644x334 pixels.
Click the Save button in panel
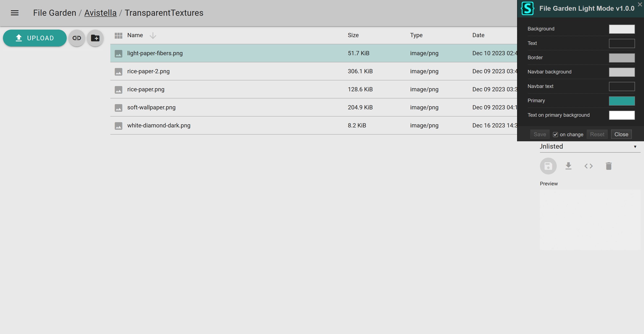point(540,134)
